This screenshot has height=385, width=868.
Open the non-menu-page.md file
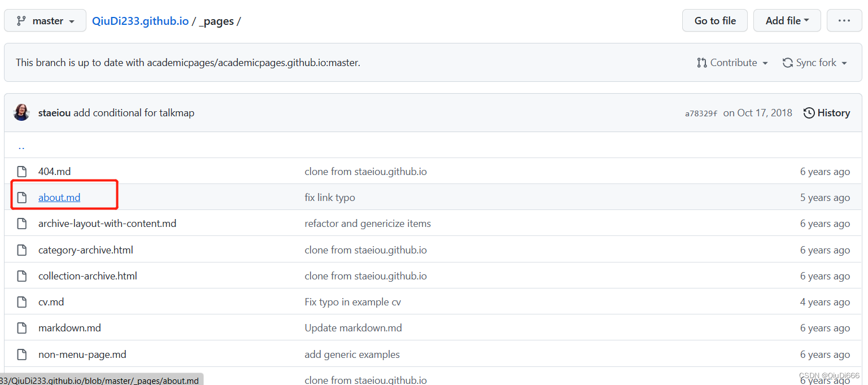pos(82,355)
